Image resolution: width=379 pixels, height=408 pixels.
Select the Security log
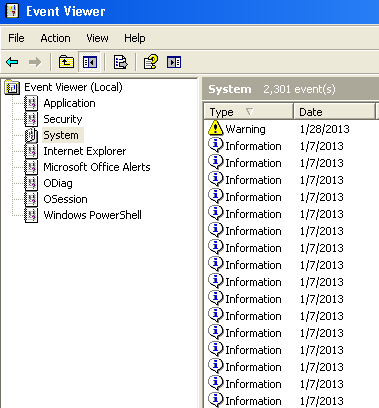coord(63,119)
